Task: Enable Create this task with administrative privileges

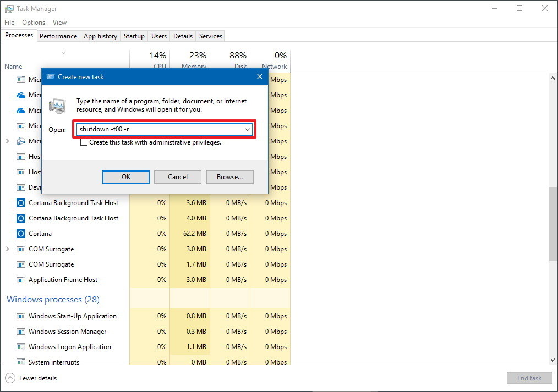Action: coord(84,142)
